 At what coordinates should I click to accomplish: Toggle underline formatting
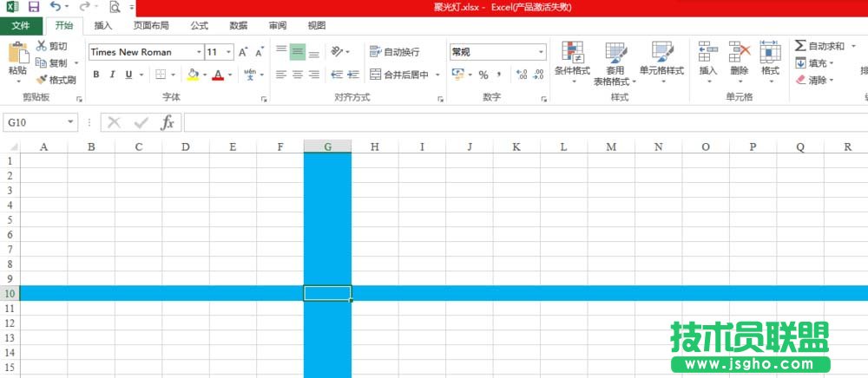pyautogui.click(x=129, y=75)
